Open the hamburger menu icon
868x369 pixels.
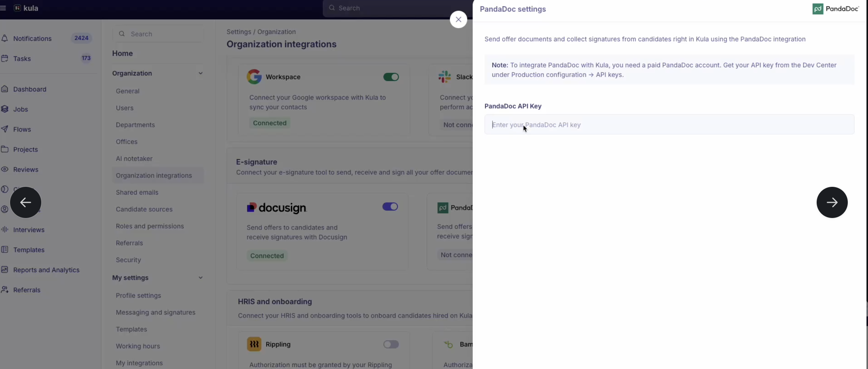3,8
